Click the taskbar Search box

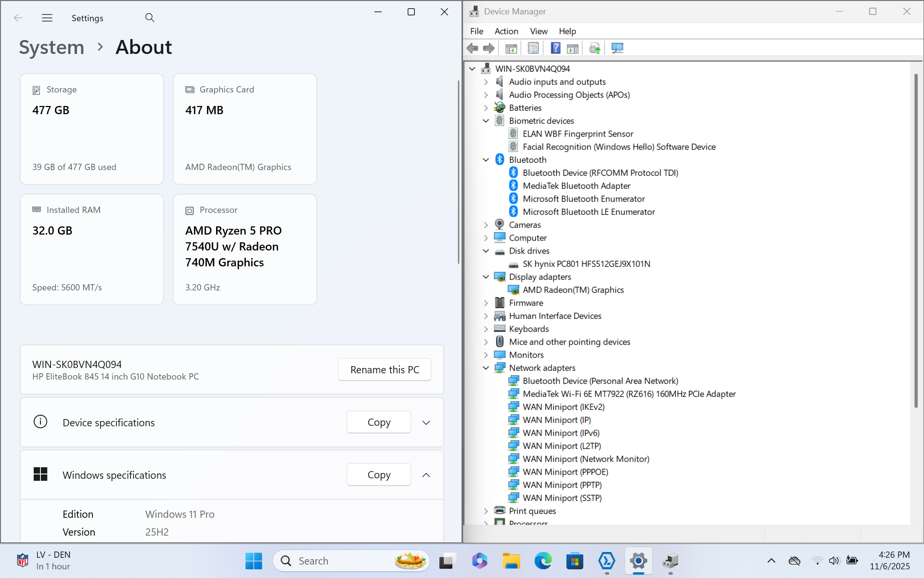pos(337,561)
